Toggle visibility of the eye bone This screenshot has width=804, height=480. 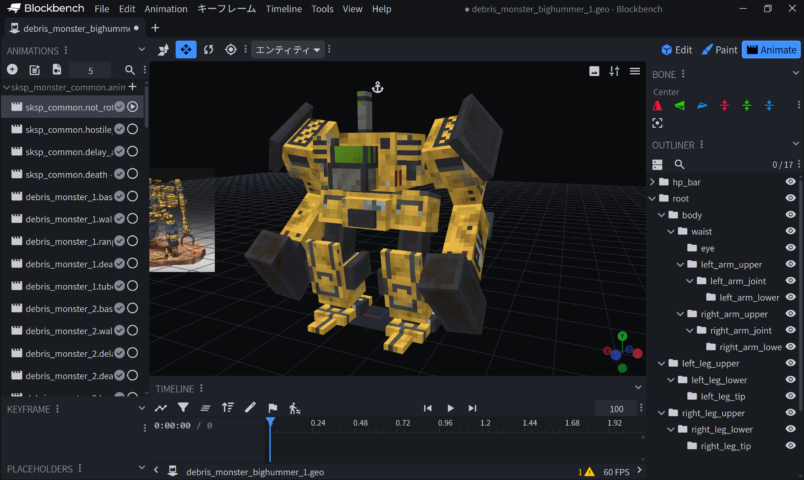tap(790, 248)
